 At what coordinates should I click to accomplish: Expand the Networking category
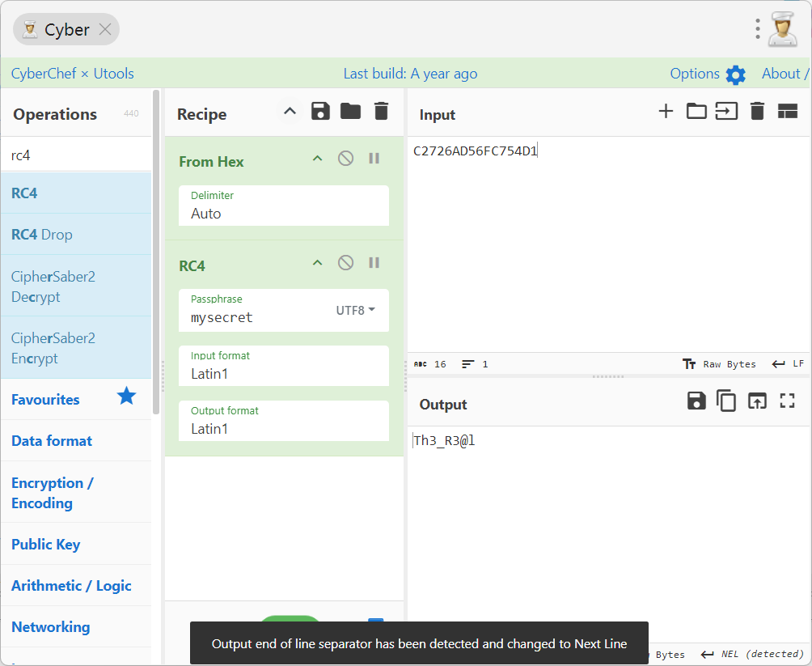(x=76, y=627)
